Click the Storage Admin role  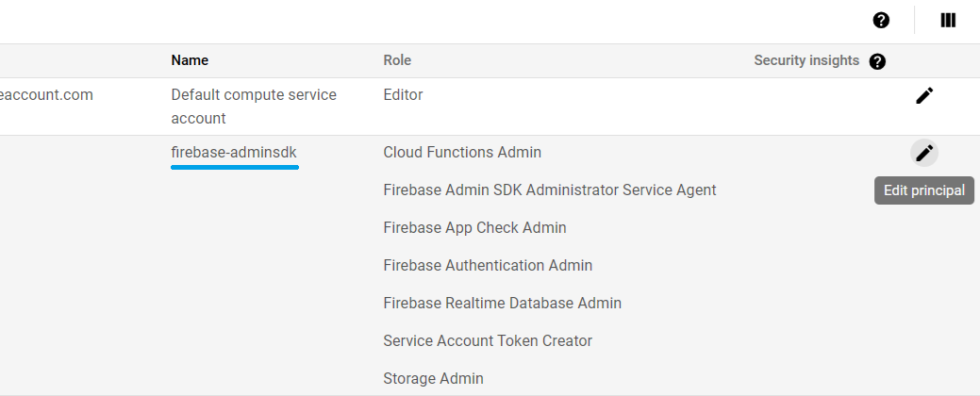point(433,378)
